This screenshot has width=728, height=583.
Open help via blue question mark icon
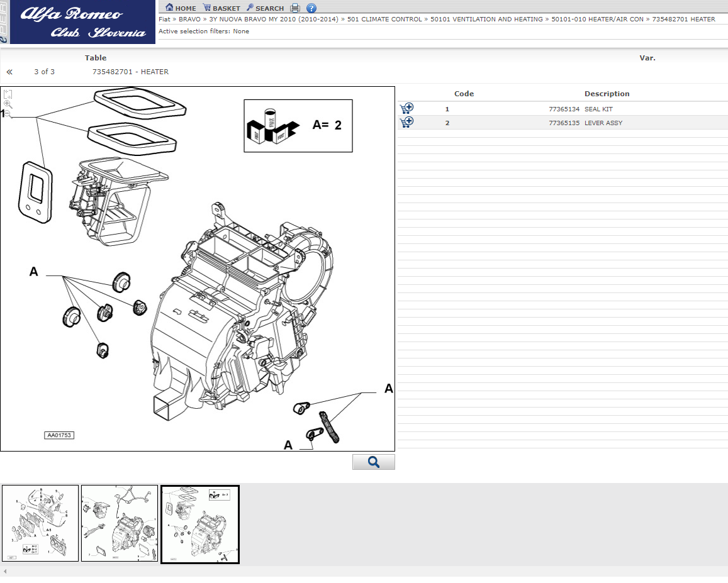click(x=311, y=8)
